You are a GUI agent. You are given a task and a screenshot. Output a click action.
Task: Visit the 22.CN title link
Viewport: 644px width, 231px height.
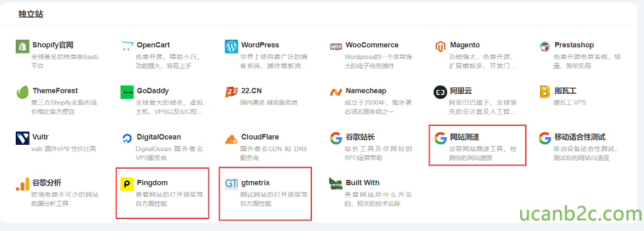pyautogui.click(x=252, y=91)
